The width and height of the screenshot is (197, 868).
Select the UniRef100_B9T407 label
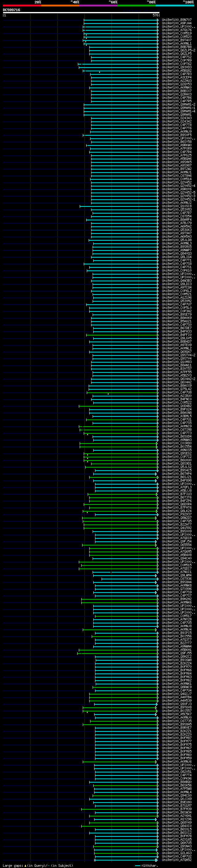point(176,40)
